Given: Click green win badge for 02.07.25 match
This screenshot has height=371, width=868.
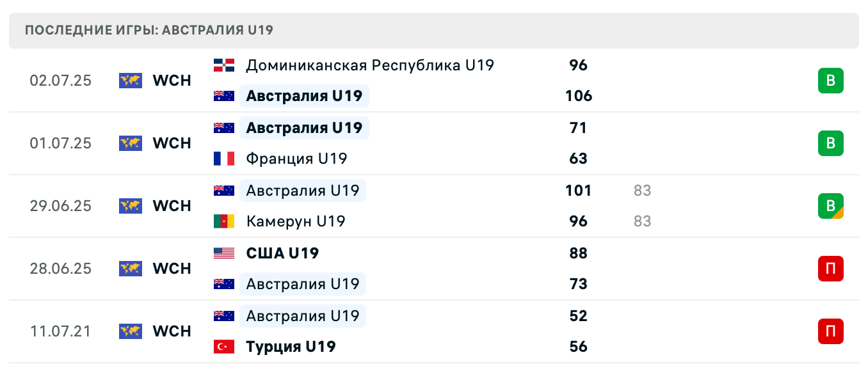Looking at the screenshot, I should click(x=831, y=81).
